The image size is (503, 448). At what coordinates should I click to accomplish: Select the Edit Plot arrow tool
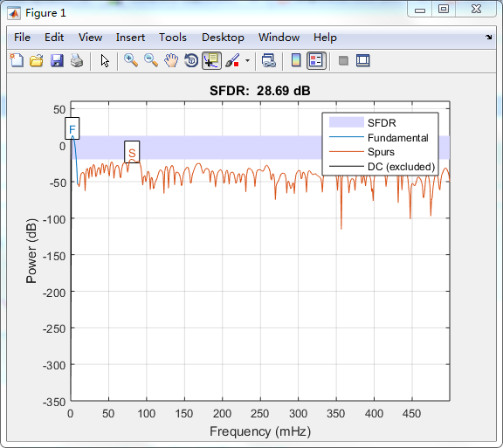tap(105, 60)
